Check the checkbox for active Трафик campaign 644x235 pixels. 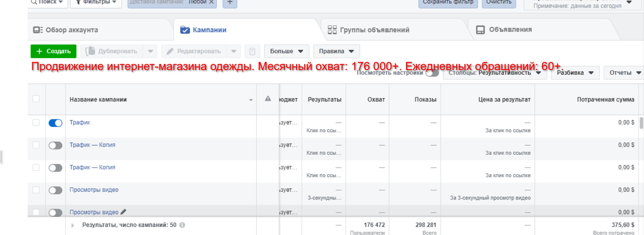(x=36, y=123)
